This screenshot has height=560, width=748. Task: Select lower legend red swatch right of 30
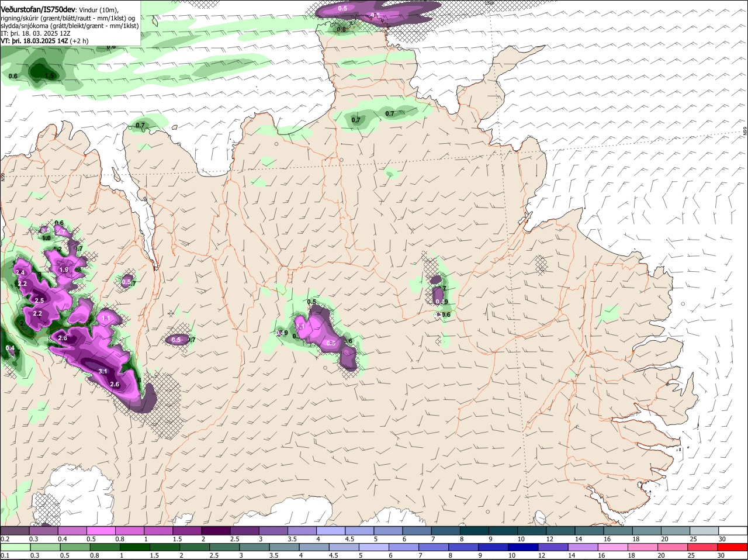(x=733, y=547)
